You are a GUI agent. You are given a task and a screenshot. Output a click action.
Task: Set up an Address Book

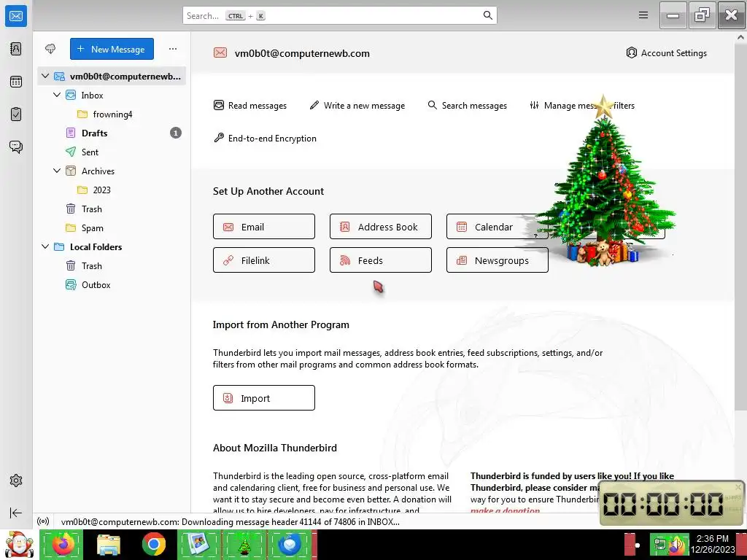tap(381, 227)
